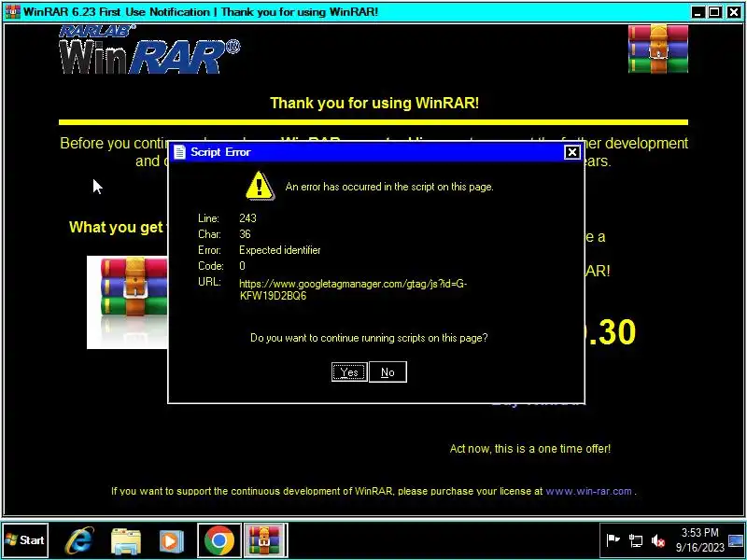
Task: Open the Start menu
Action: [x=25, y=540]
